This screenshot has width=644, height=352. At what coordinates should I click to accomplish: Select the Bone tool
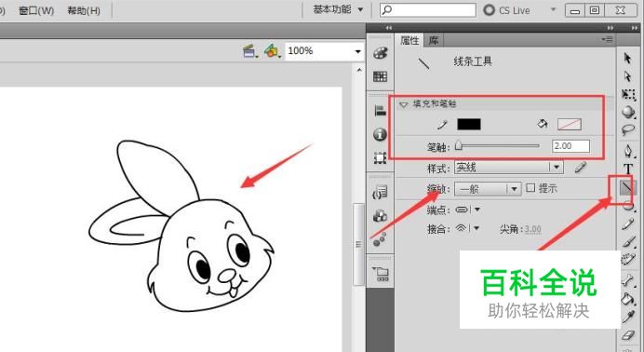[x=628, y=280]
